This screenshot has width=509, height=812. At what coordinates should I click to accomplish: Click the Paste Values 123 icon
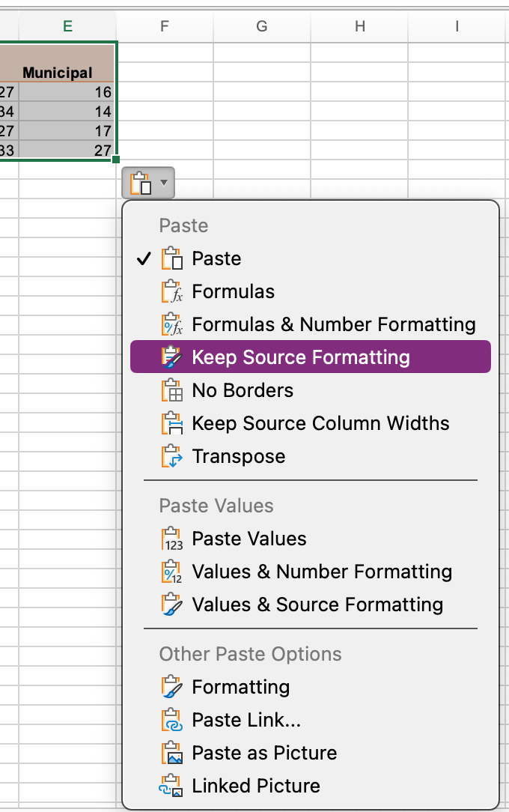point(171,539)
